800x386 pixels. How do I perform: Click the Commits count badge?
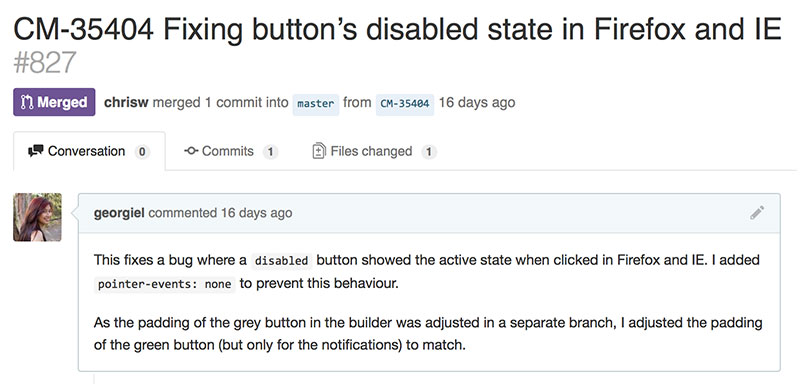pyautogui.click(x=270, y=151)
